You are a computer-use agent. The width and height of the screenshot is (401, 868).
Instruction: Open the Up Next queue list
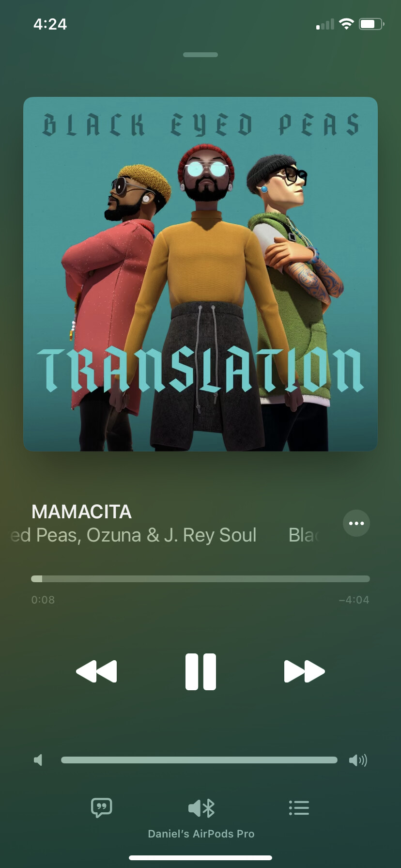tap(299, 808)
